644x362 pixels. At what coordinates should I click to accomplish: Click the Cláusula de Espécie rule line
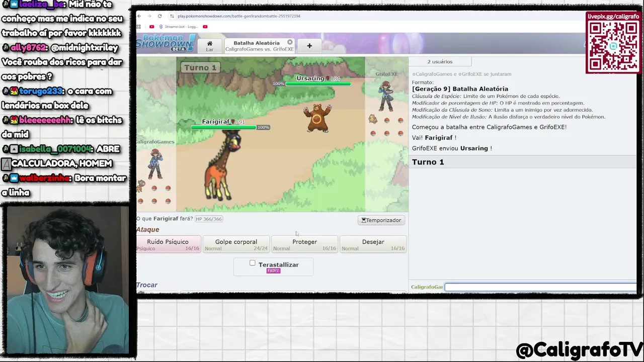click(486, 96)
